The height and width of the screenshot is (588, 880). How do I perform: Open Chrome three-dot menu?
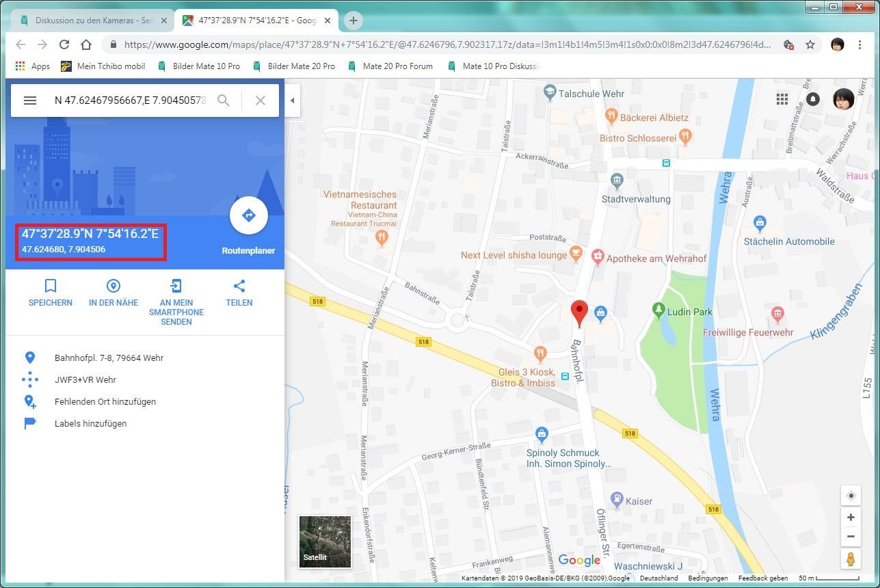(x=860, y=44)
